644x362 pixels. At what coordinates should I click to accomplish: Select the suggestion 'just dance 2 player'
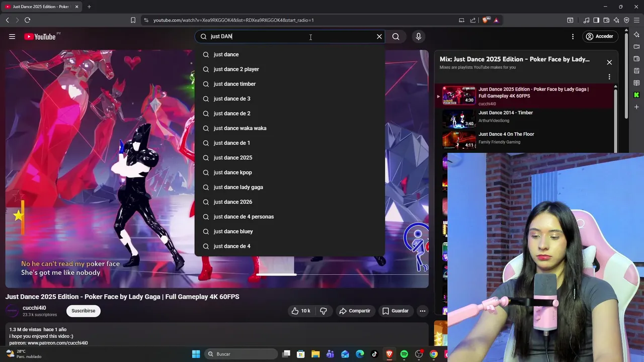(x=289, y=69)
